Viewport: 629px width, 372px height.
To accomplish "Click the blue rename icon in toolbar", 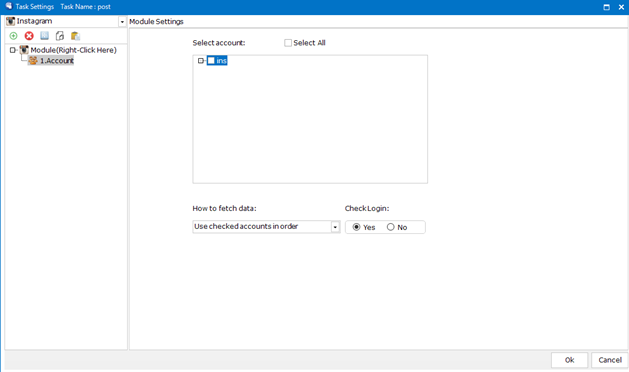I will (x=45, y=36).
